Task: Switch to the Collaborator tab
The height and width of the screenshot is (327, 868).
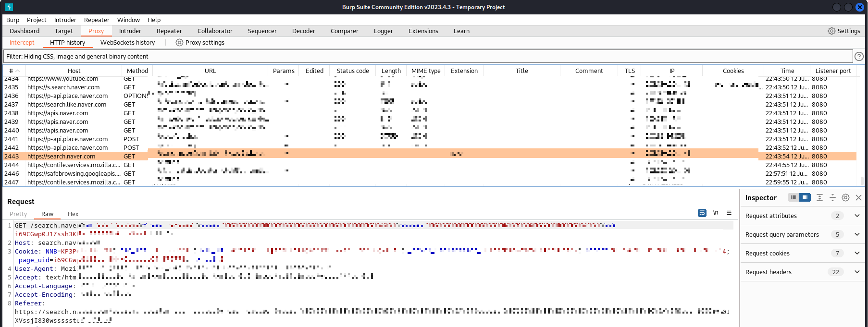Action: (x=215, y=31)
